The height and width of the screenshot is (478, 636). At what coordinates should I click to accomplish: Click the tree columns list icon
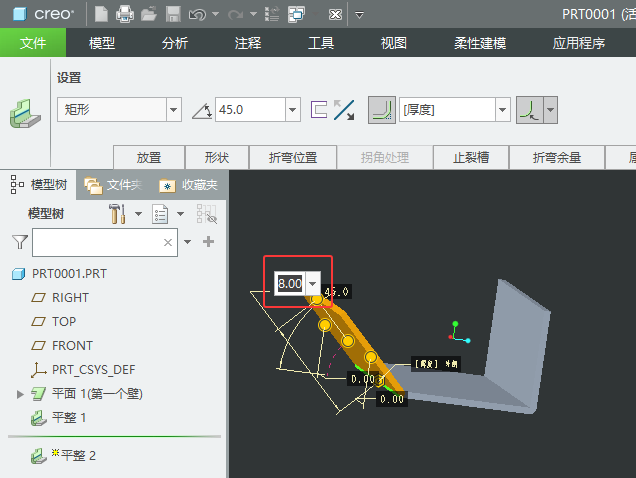(x=160, y=214)
